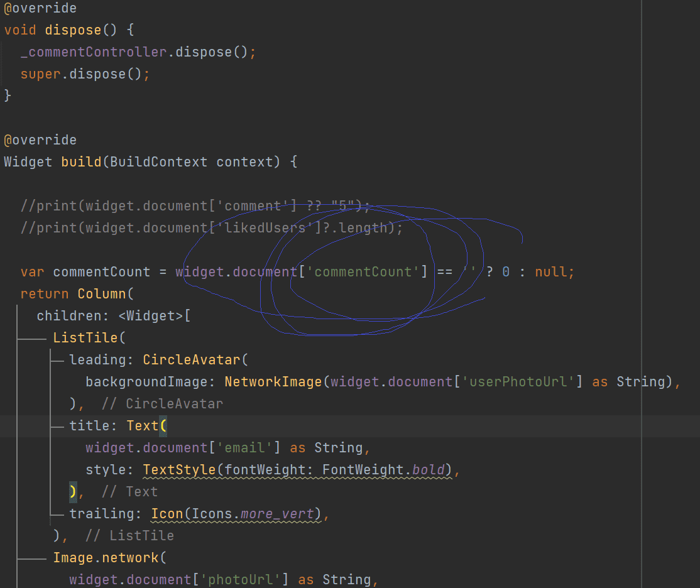Click 'Image.network(' constructor
700x588 pixels.
coord(110,558)
